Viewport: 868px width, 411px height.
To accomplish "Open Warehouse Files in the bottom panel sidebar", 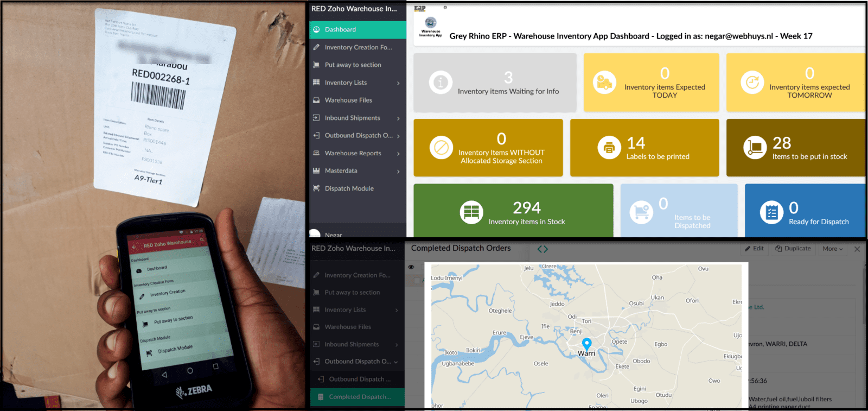I will tap(357, 327).
